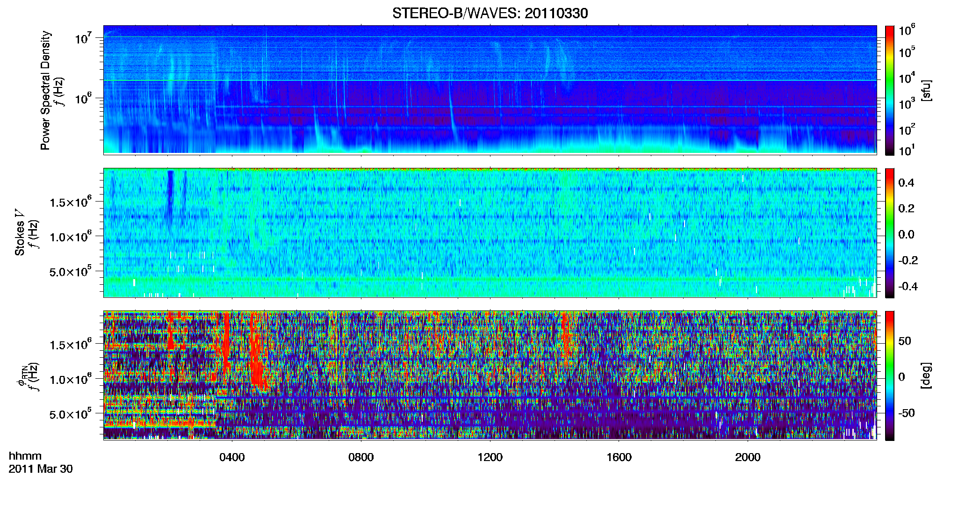Click the Stokes V color bar
This screenshot has width=980, height=505.
(x=890, y=233)
